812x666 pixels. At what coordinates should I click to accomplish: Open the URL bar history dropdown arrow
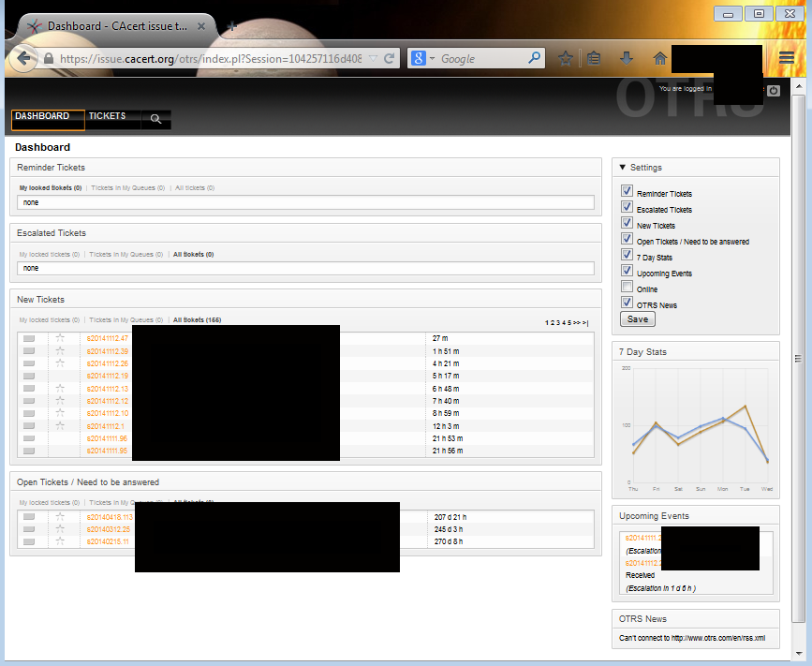(x=373, y=59)
